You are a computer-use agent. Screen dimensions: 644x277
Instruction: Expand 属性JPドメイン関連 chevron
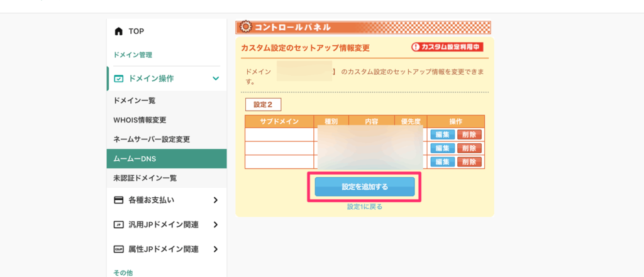point(216,249)
